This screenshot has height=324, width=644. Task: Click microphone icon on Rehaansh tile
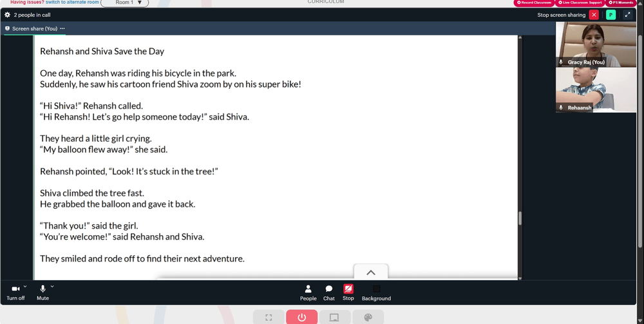coord(561,108)
